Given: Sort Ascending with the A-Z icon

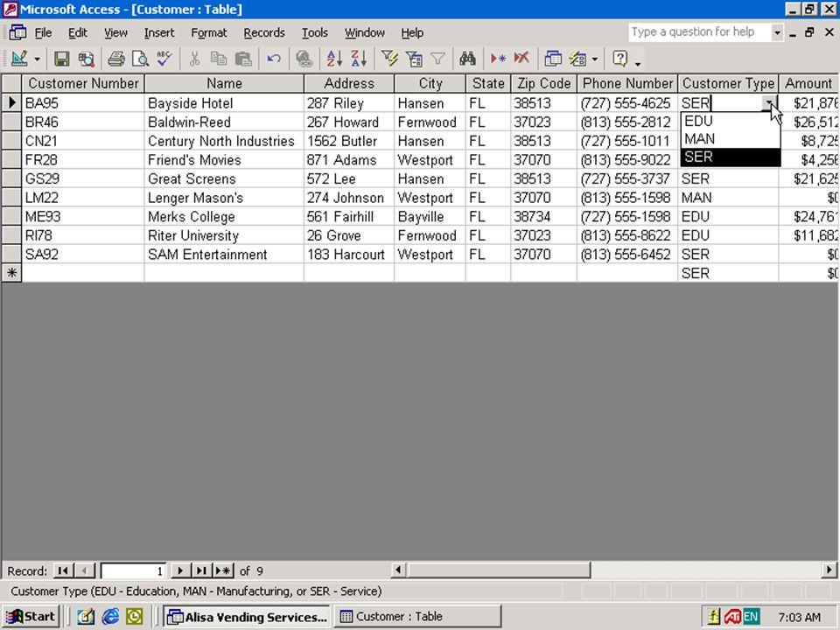Looking at the screenshot, I should (x=334, y=59).
